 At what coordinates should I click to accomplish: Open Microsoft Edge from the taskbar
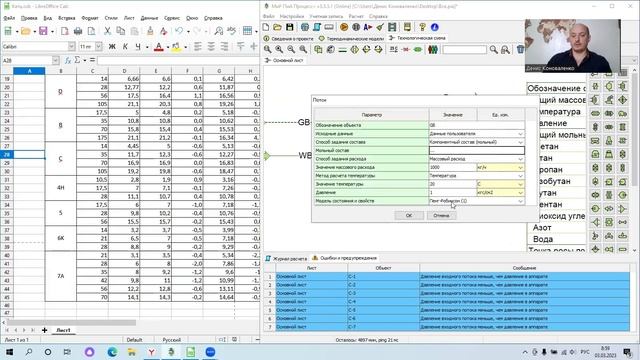coord(112,352)
